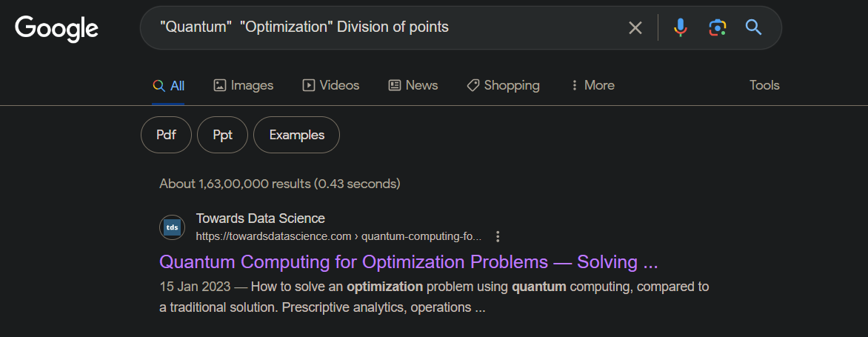The image size is (868, 337).
Task: Open three-dot menu beside towardsdatascience URL
Action: (x=498, y=237)
